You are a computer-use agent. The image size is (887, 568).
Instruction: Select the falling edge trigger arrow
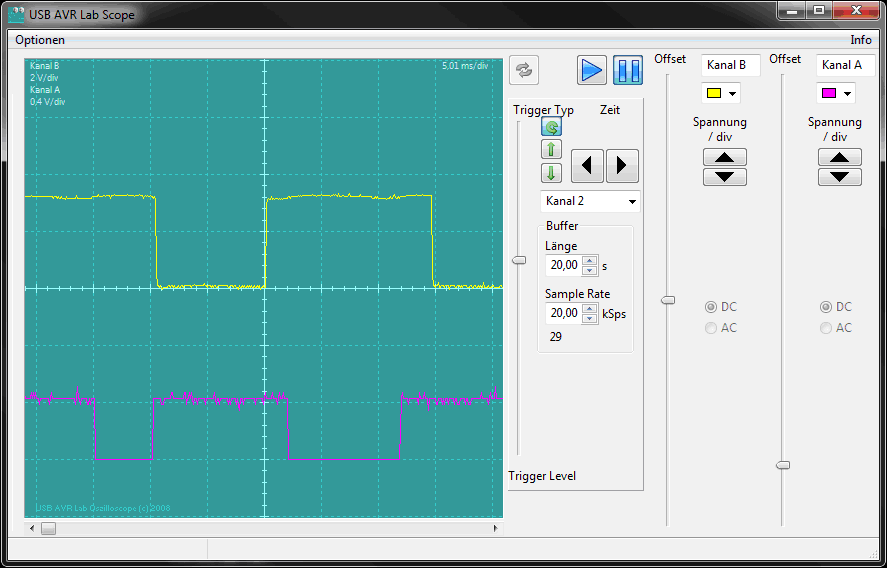[x=552, y=173]
